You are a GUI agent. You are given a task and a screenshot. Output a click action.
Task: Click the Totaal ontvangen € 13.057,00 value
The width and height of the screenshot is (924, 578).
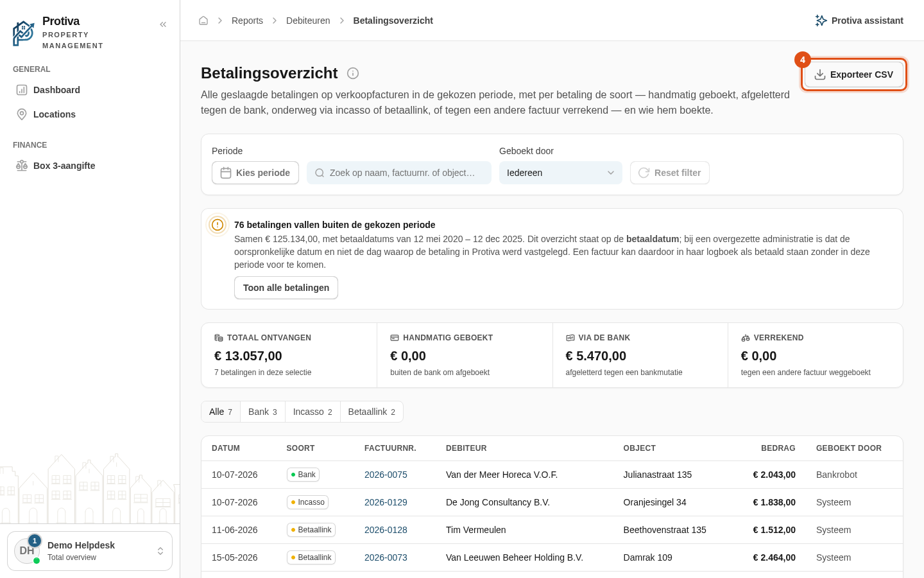(248, 356)
